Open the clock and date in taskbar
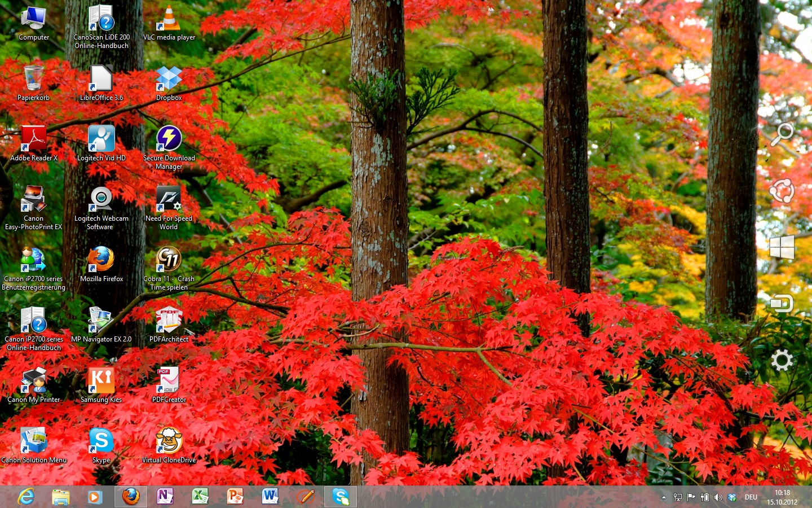 coord(782,497)
